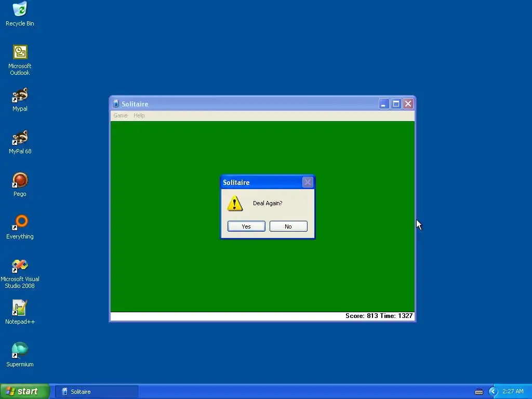This screenshot has width=532, height=399.
Task: Click the Solitaire taskbar button
Action: pyautogui.click(x=97, y=392)
